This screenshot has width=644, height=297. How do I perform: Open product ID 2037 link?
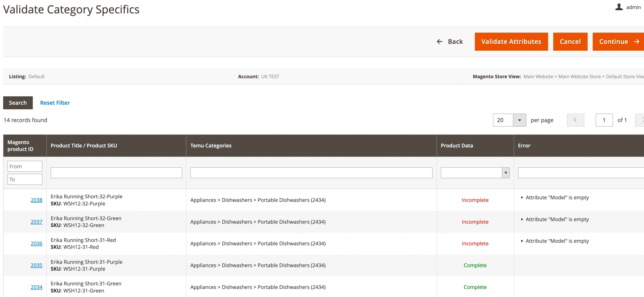[x=36, y=222]
